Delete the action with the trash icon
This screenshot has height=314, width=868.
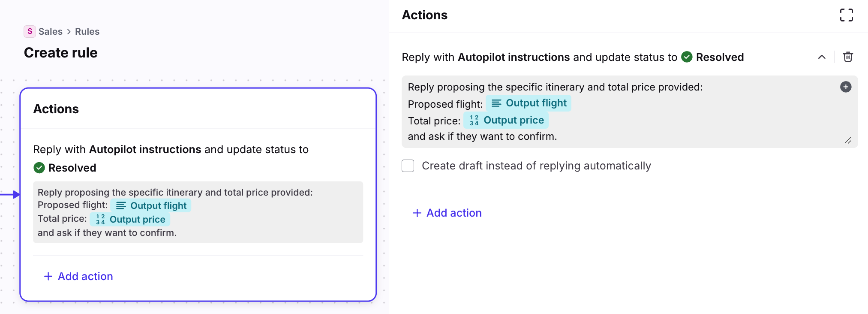[847, 57]
